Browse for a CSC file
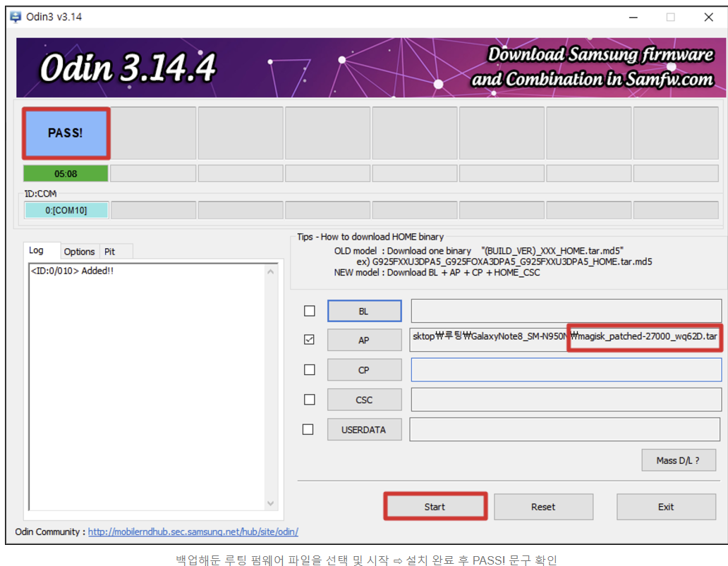Viewport: 728px width, 566px height. pos(365,400)
